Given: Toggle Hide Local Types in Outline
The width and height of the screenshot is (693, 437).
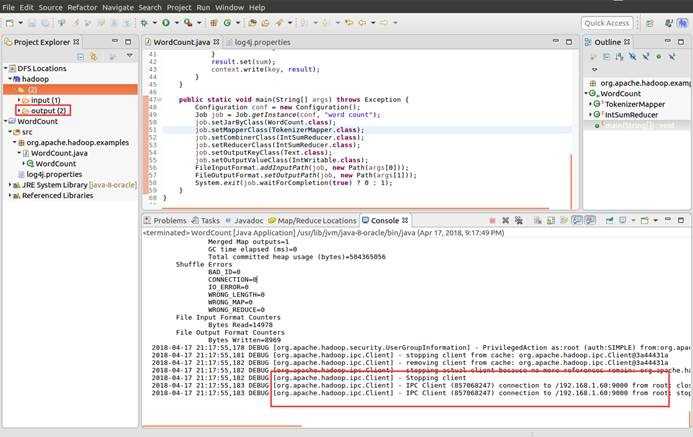Looking at the screenshot, I should [x=672, y=57].
